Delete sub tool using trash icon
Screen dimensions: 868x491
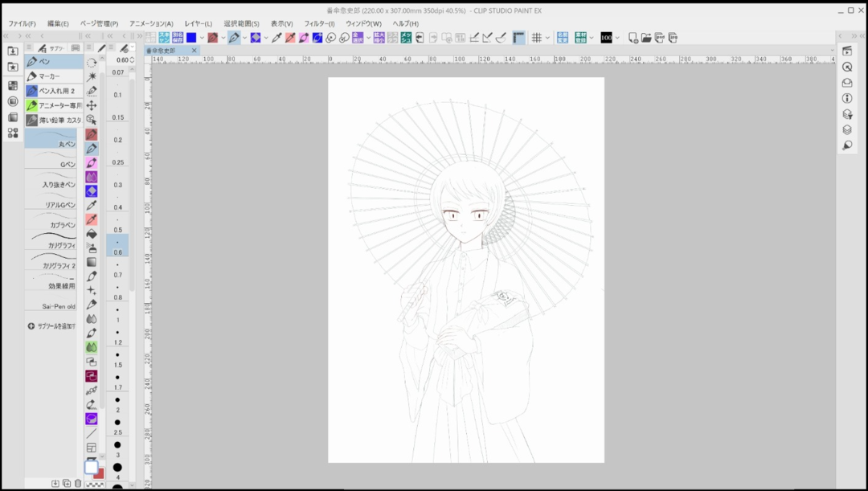click(78, 484)
